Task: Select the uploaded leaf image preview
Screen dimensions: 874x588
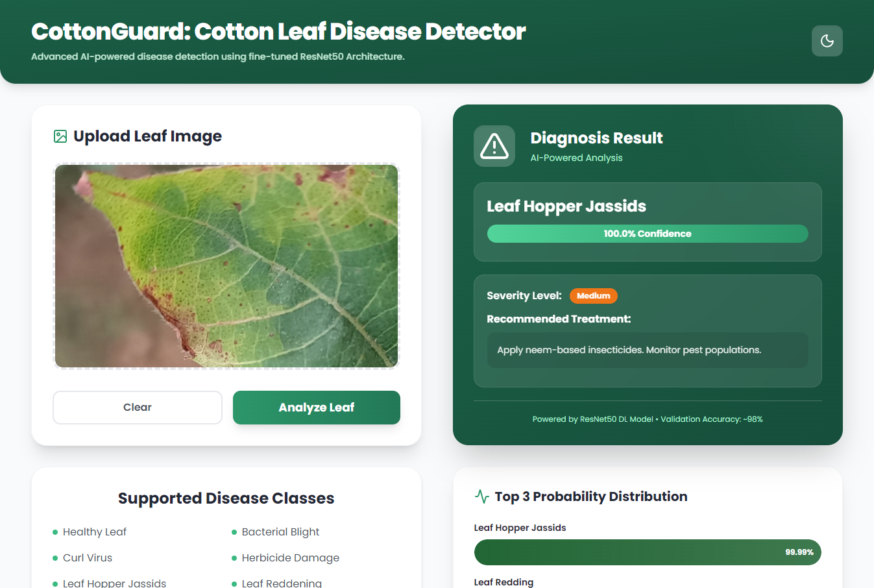Action: [226, 266]
